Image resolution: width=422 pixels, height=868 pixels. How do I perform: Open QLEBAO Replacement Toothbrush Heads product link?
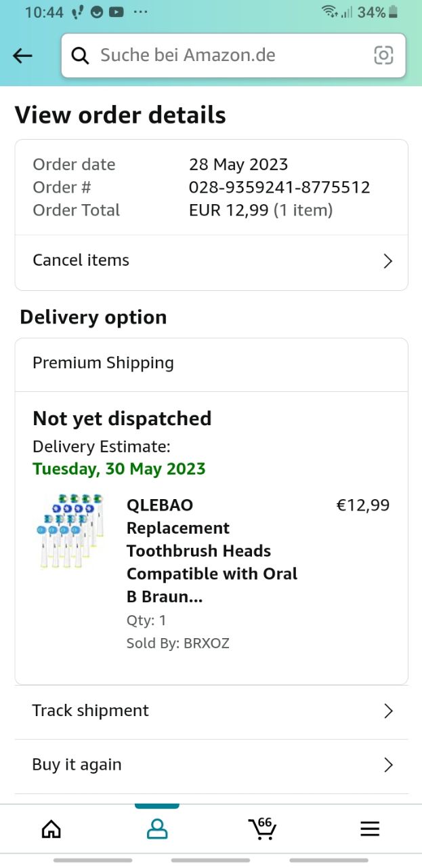(211, 551)
